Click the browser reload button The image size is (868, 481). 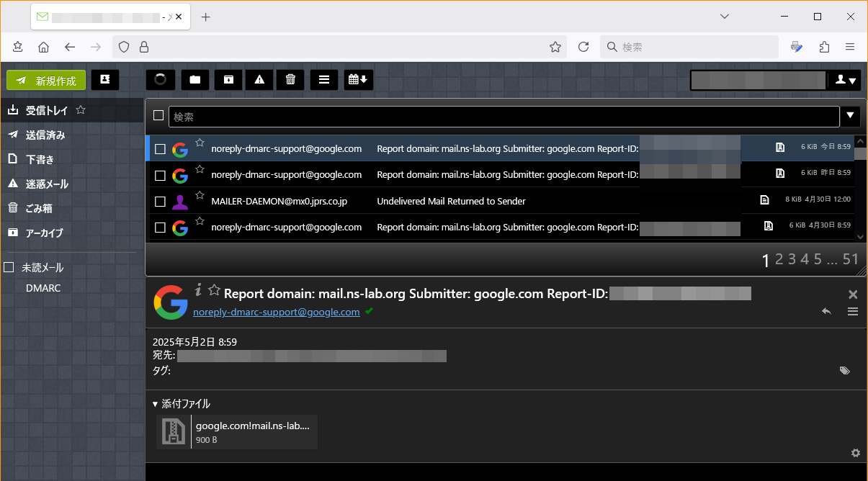(x=583, y=47)
